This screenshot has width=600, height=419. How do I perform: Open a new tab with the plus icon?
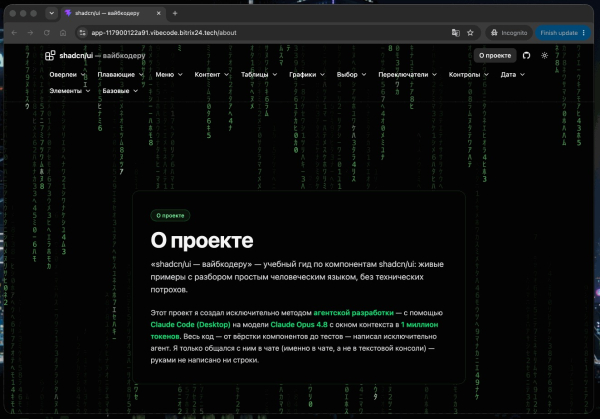point(175,13)
